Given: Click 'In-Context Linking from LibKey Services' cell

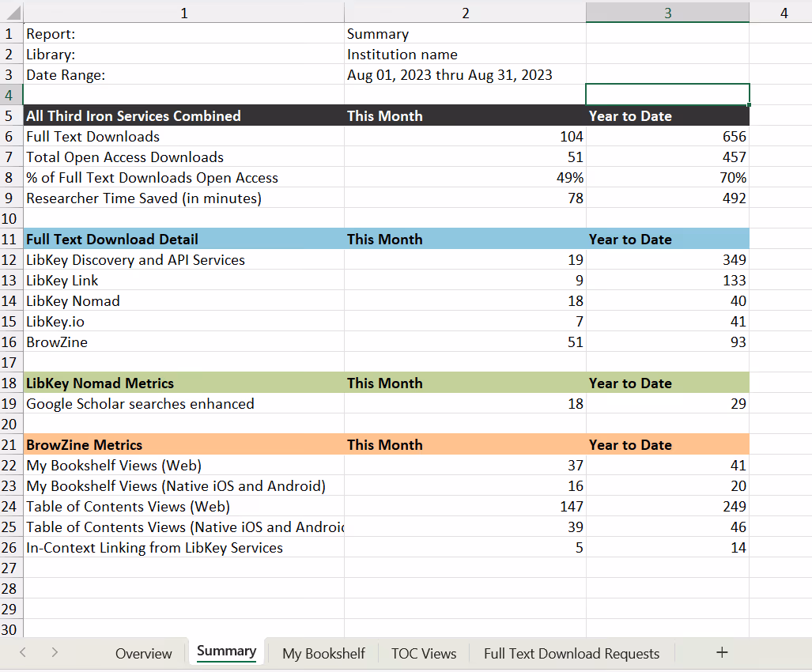Looking at the screenshot, I should point(184,547).
